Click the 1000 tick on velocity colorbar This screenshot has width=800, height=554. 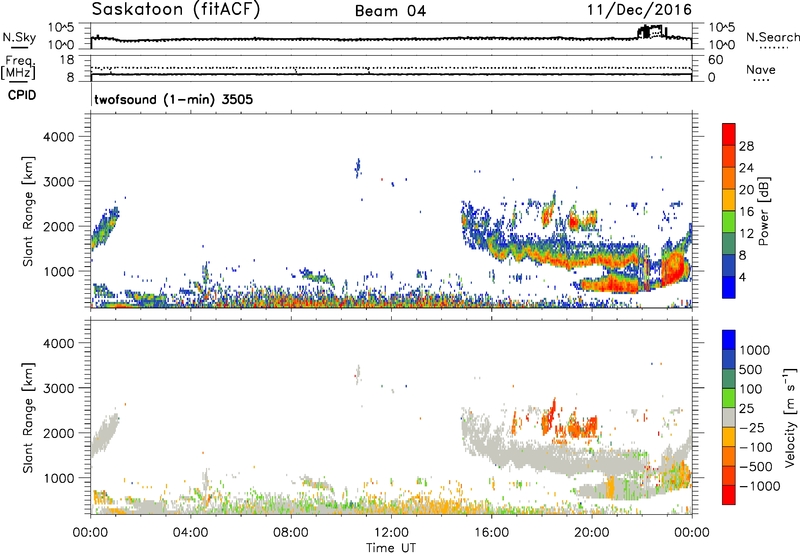click(x=755, y=350)
